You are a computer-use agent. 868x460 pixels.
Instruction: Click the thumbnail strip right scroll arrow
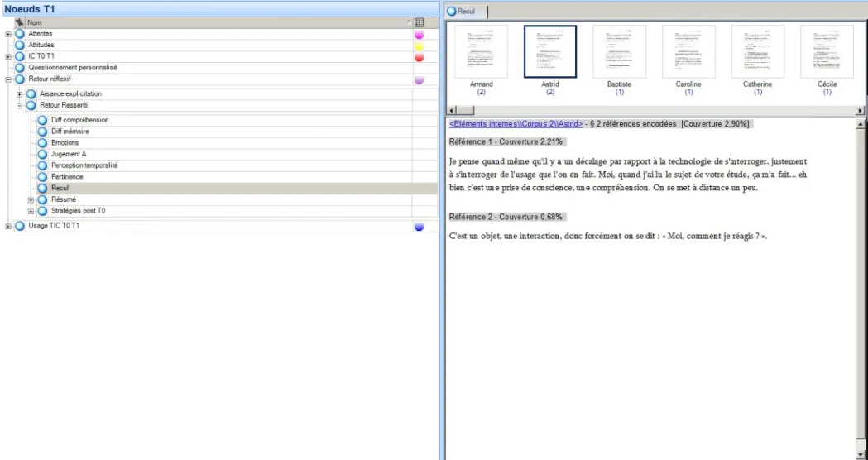pyautogui.click(x=860, y=111)
